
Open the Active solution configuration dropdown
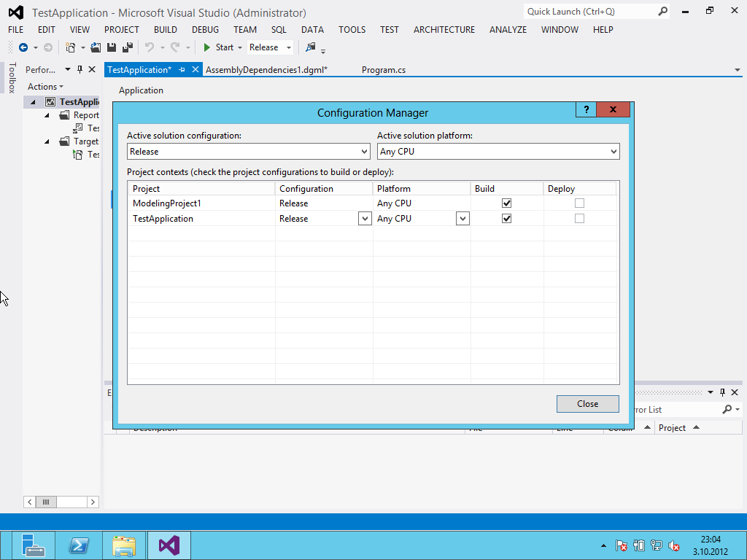coord(364,152)
